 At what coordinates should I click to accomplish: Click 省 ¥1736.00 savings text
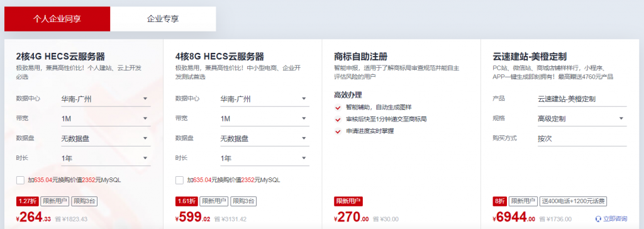point(555,219)
